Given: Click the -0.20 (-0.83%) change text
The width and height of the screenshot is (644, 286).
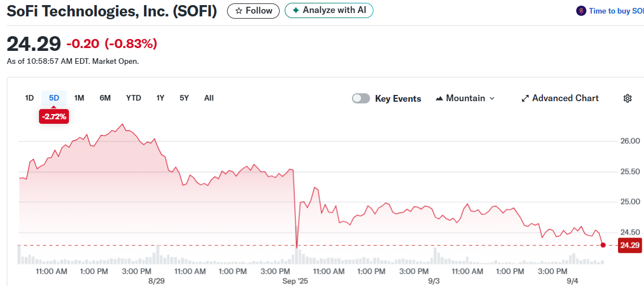Looking at the screenshot, I should click(x=112, y=44).
